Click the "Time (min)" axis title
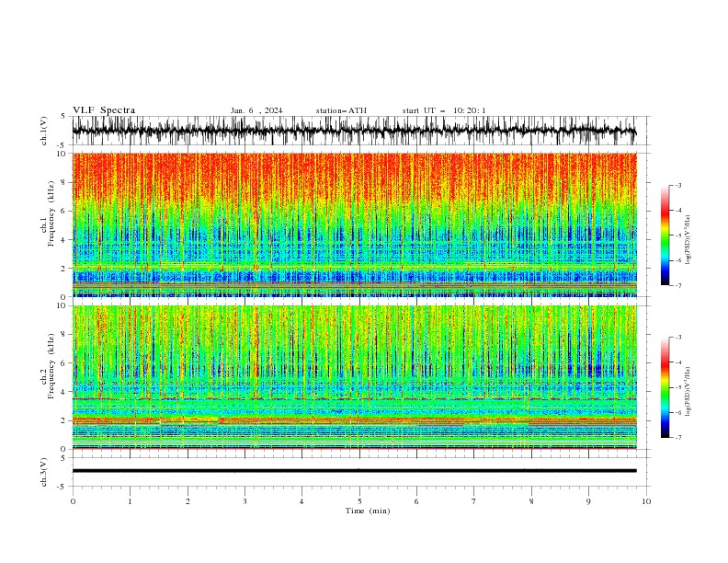 (x=368, y=511)
